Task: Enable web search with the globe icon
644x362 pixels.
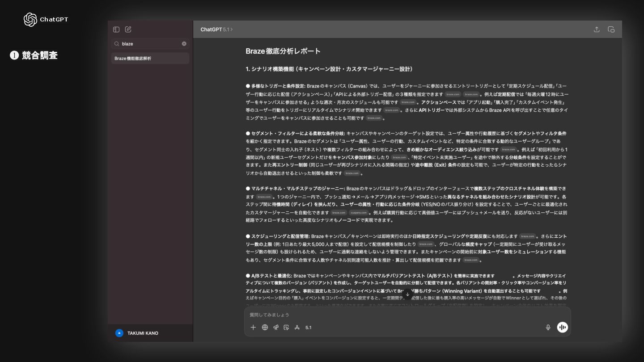Action: [265, 328]
